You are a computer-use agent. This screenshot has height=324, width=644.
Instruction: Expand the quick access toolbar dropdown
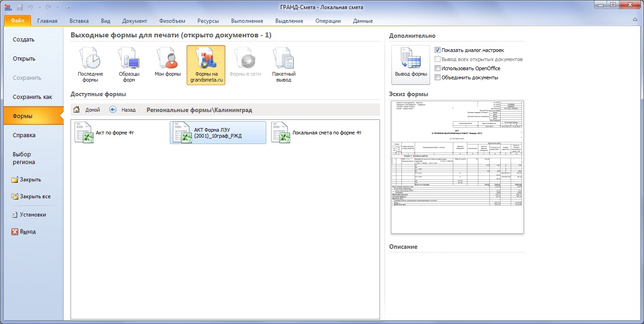69,7
